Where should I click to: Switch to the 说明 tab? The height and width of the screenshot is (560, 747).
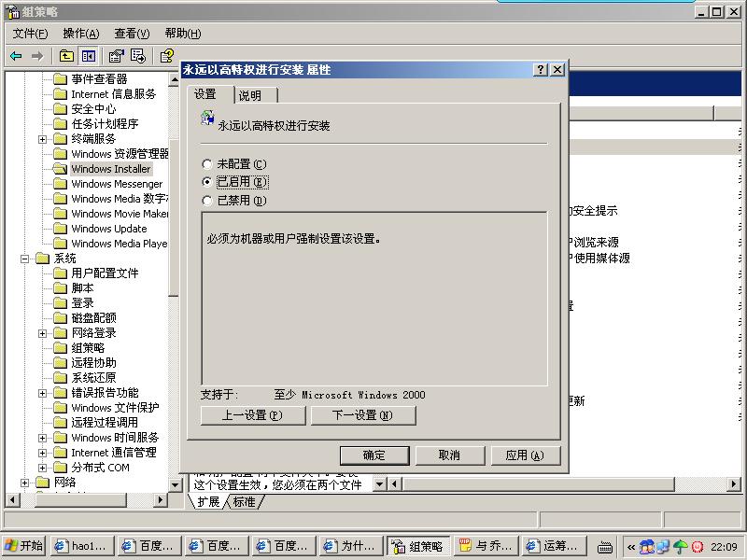pos(256,95)
